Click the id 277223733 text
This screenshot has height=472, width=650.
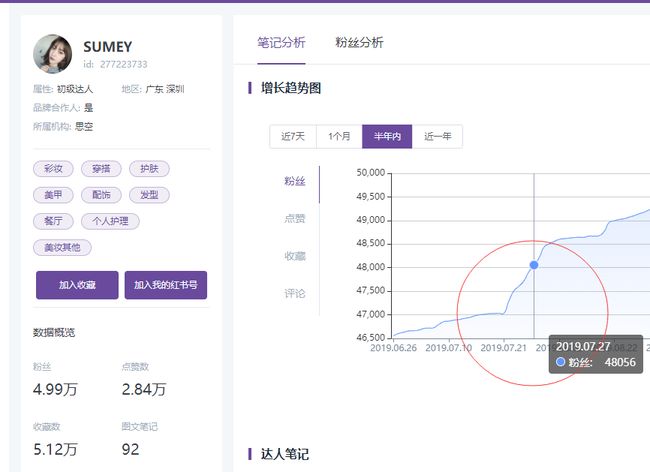115,64
